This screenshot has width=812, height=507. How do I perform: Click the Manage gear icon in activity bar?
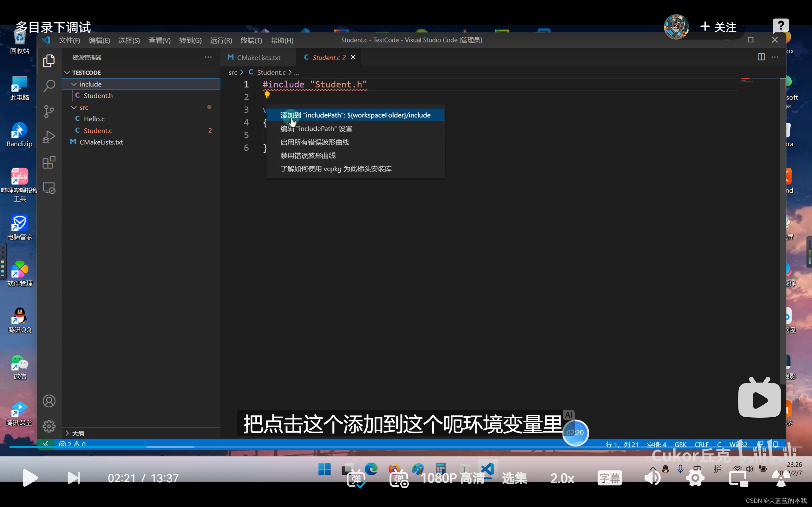coord(49,426)
